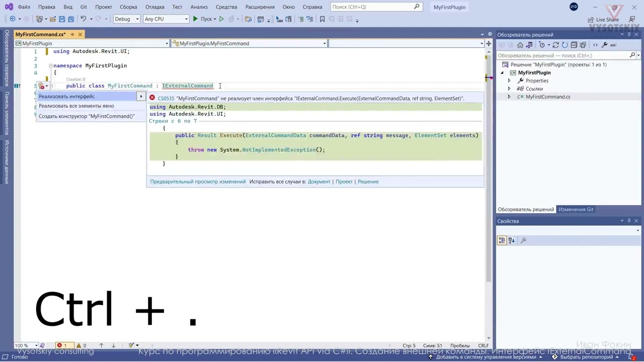This screenshot has width=644, height=362.
Task: Click the Проект fix-all link
Action: point(344,182)
